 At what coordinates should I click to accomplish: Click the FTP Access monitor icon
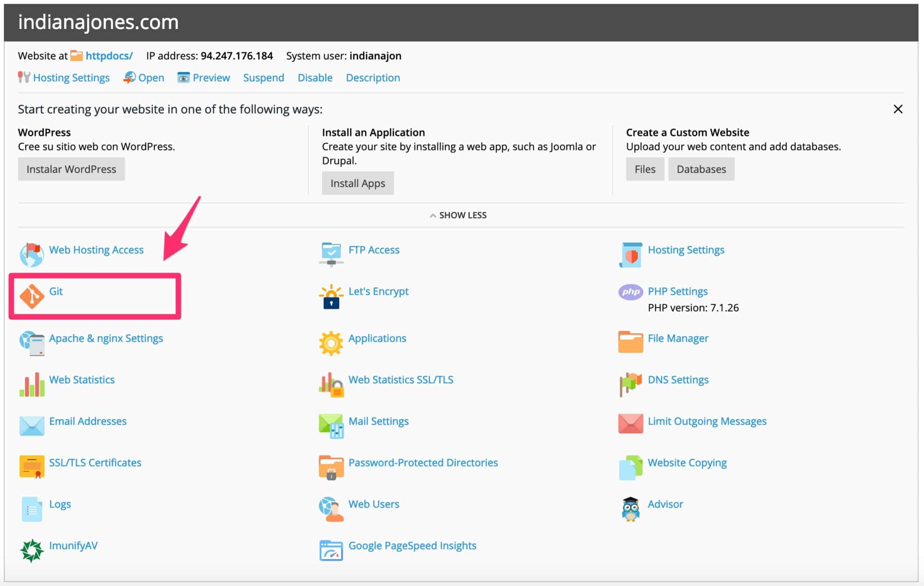point(331,255)
